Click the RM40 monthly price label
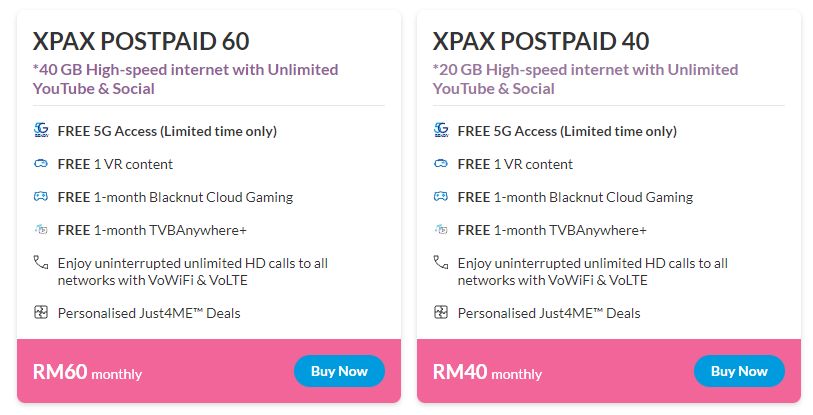The image size is (813, 415). (487, 372)
